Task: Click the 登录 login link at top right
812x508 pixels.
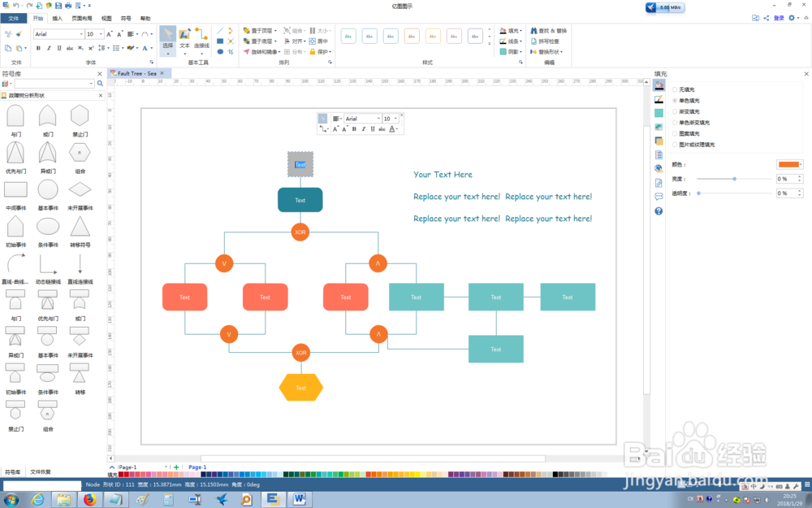Action: coord(779,18)
